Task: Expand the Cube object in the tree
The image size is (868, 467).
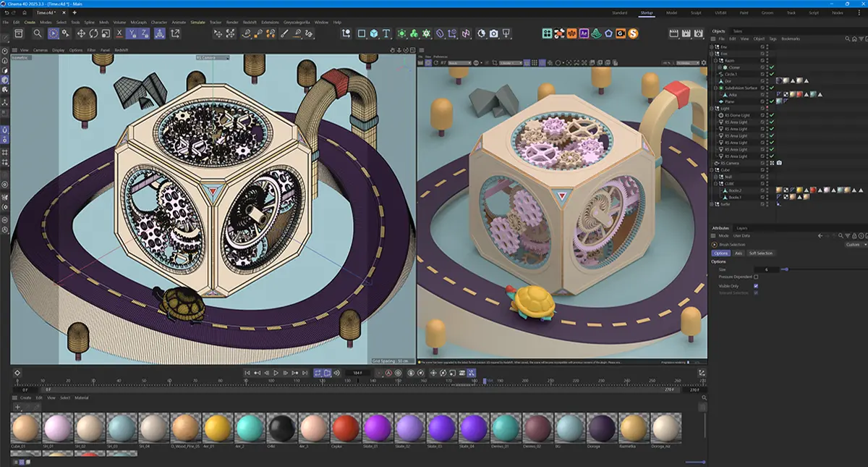Action: [x=713, y=170]
